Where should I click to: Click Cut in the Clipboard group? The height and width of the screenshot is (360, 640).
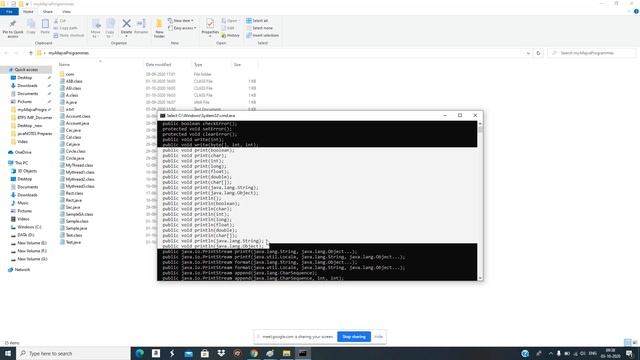tap(60, 21)
